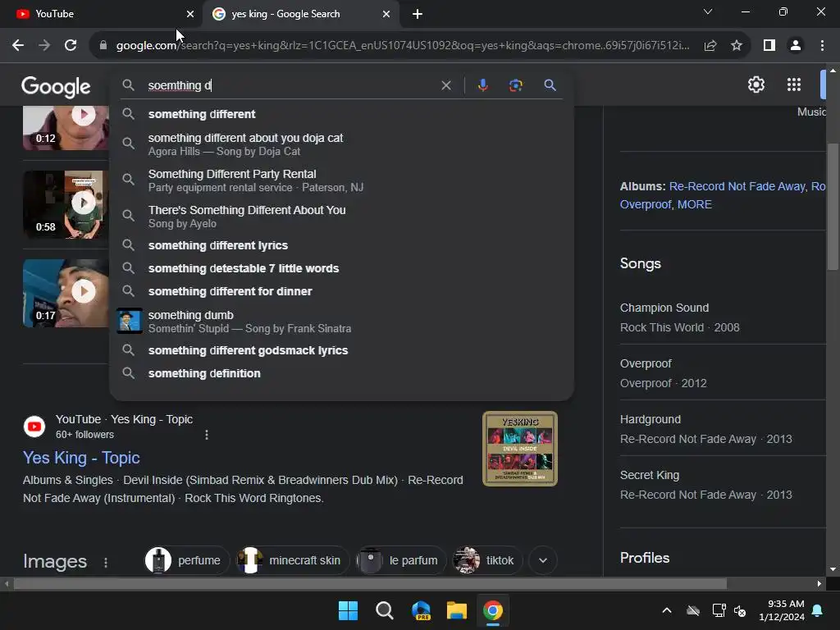Click the vertical page scrollbar
Screen dimensions: 840x630
tap(833, 206)
